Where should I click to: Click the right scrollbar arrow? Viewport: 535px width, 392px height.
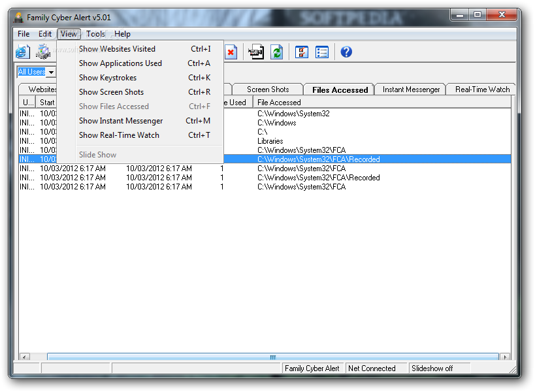[x=505, y=357]
